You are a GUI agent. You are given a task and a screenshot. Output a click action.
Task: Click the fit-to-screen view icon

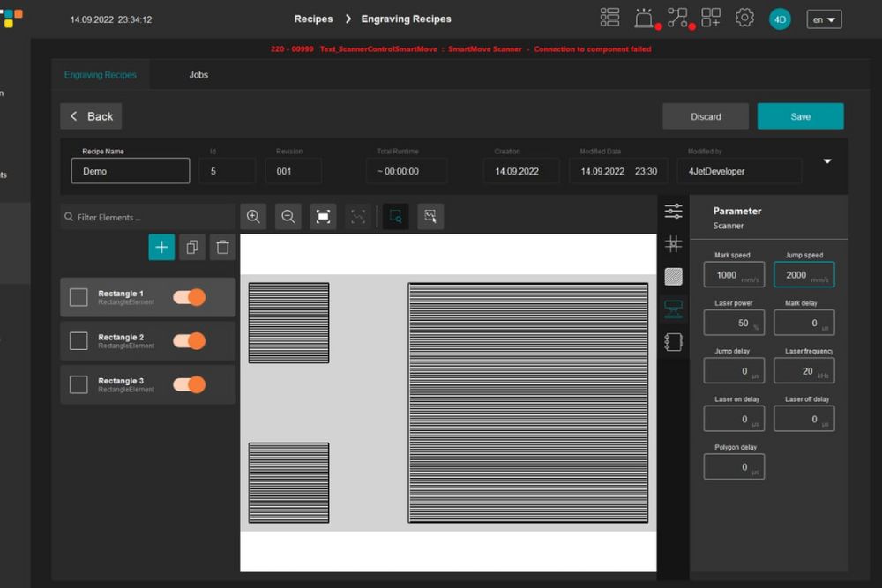pos(323,217)
